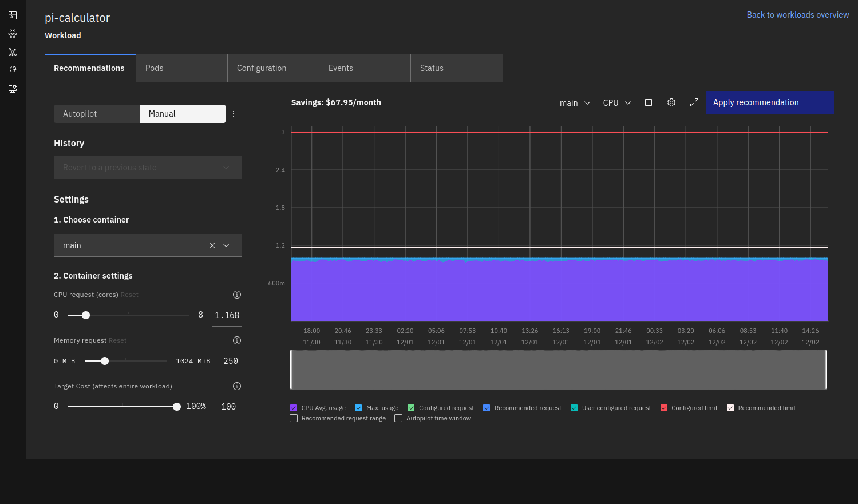The height and width of the screenshot is (504, 858).
Task: Go back to workloads overview
Action: tap(797, 15)
